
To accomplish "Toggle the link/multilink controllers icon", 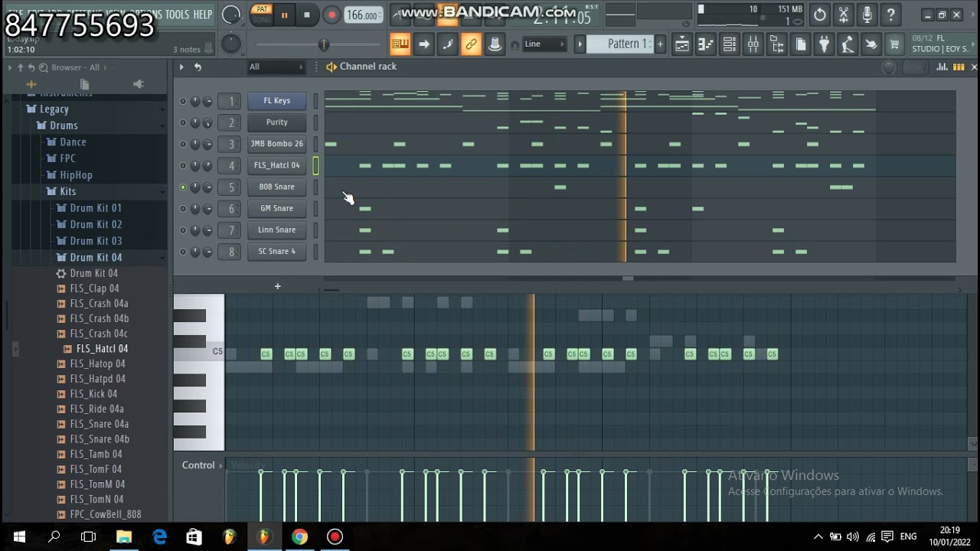I will (x=471, y=44).
